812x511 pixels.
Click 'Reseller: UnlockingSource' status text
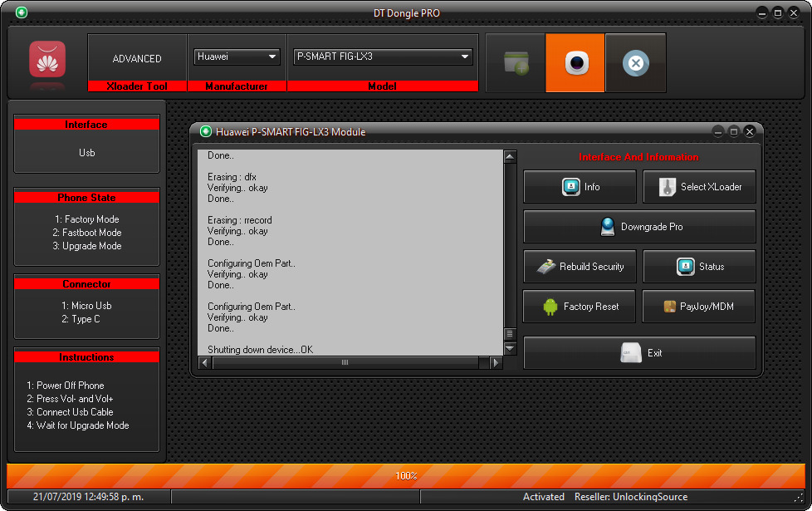(x=631, y=497)
